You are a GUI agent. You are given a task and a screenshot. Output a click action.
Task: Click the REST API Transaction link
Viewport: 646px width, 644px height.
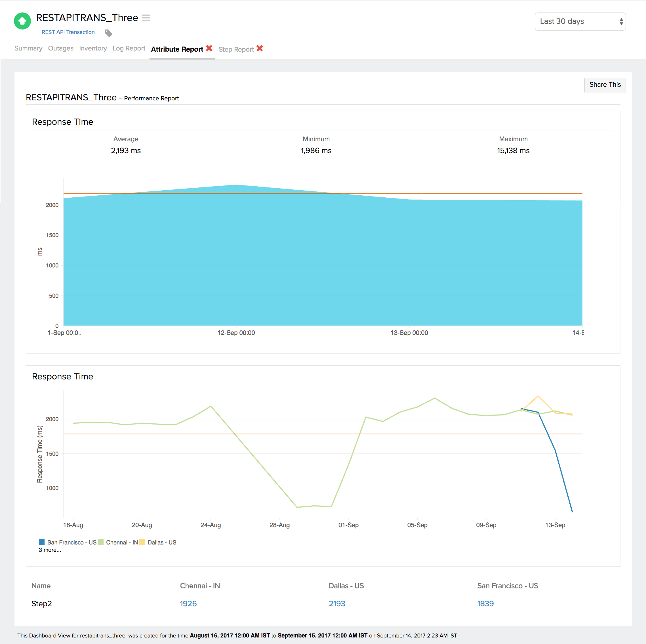point(68,32)
